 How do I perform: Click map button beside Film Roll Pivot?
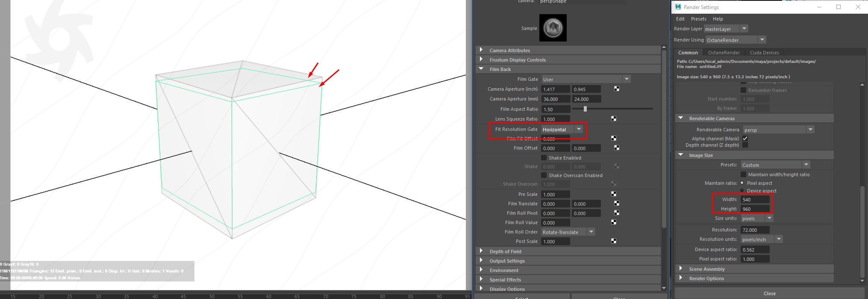(x=617, y=213)
